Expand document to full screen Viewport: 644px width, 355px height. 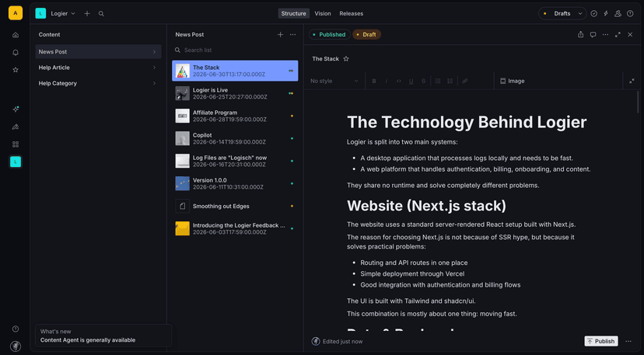[618, 34]
